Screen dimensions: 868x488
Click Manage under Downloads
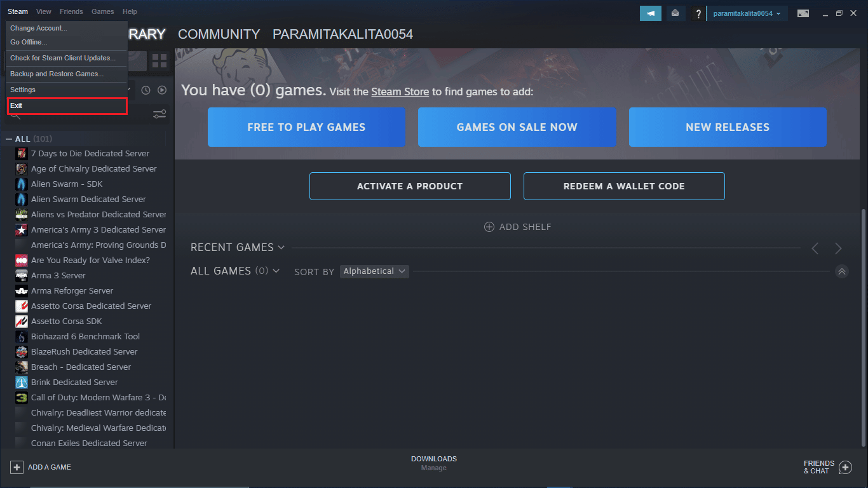click(x=434, y=468)
